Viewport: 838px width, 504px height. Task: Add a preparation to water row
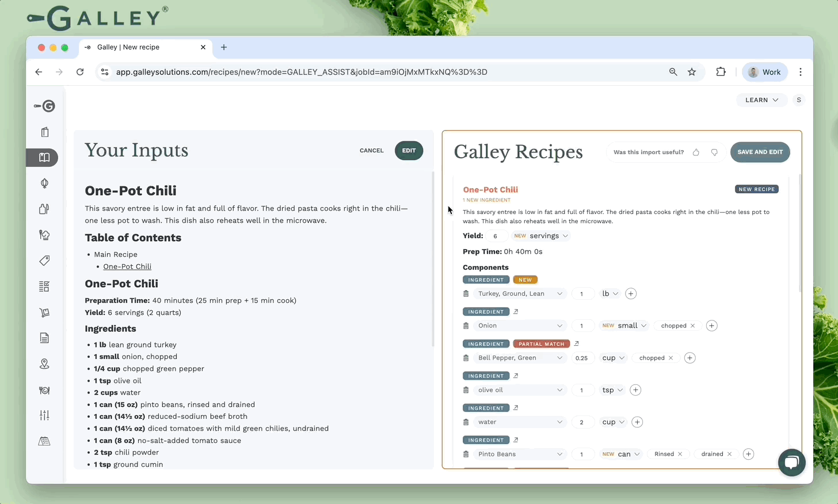point(637,422)
